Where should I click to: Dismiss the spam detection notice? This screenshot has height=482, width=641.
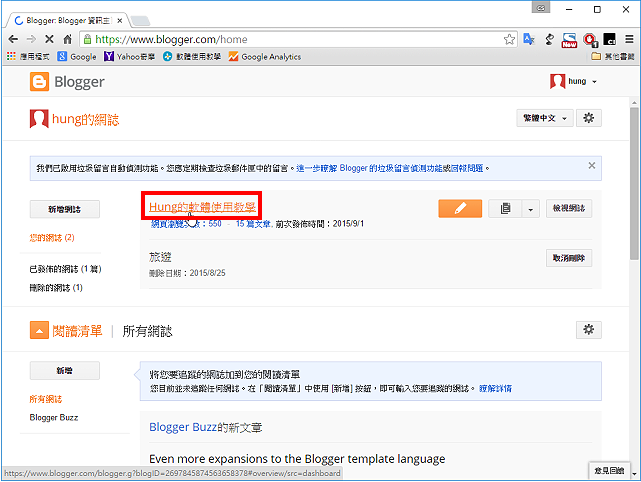point(592,166)
